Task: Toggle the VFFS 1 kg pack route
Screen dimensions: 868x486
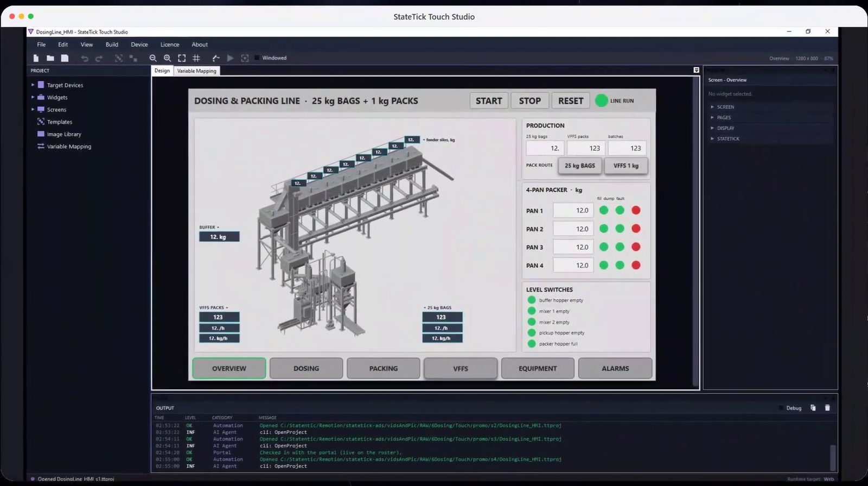Action: coord(626,166)
